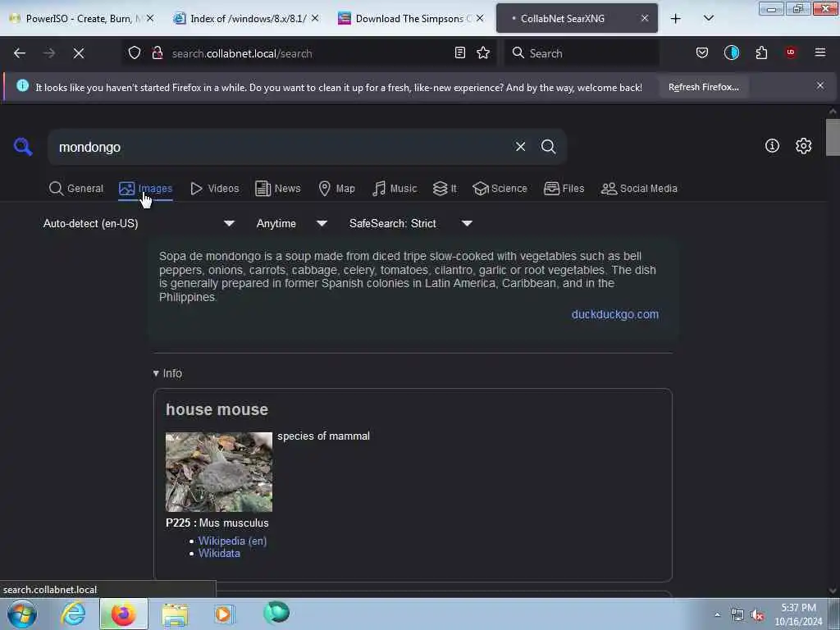Click the insecure connection lock icon
The height and width of the screenshot is (630, 840).
157,53
